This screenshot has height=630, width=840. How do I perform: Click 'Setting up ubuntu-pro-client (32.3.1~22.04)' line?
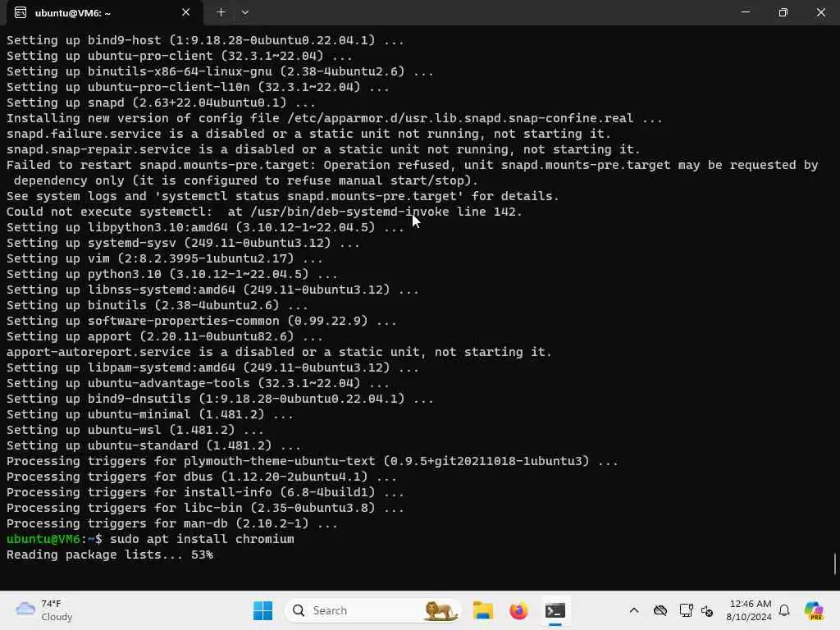(x=180, y=56)
